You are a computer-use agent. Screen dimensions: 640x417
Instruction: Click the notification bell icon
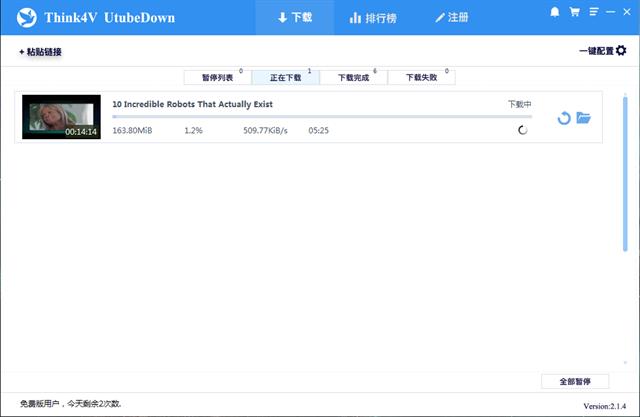point(555,12)
